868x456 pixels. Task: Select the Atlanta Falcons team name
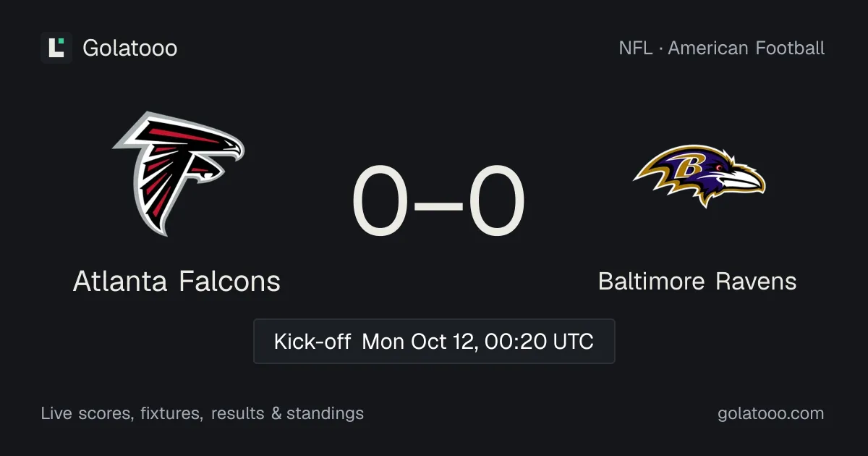(x=176, y=281)
